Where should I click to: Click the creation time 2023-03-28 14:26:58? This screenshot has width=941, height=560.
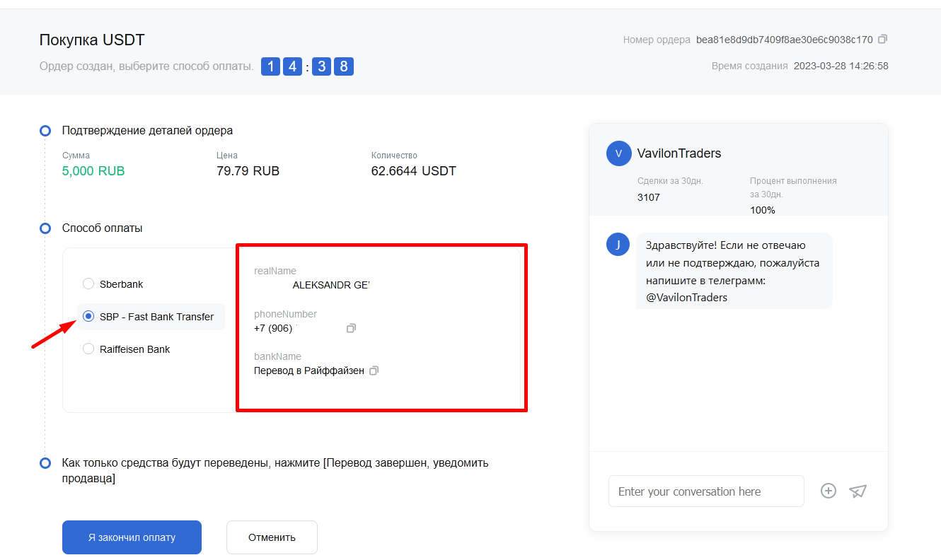pyautogui.click(x=841, y=66)
